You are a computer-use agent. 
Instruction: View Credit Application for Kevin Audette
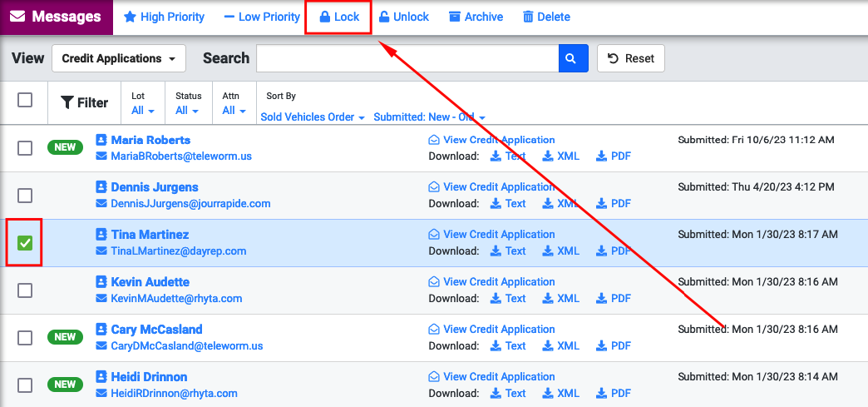[491, 281]
